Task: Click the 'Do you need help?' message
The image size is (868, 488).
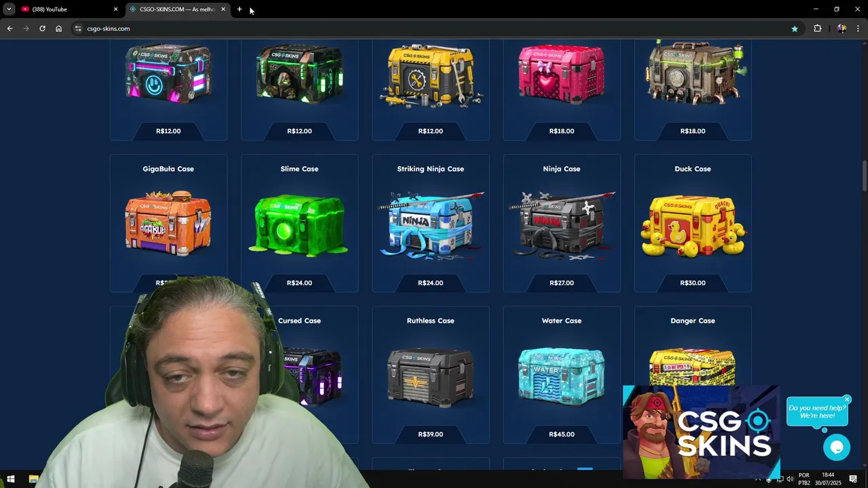Action: point(817,411)
